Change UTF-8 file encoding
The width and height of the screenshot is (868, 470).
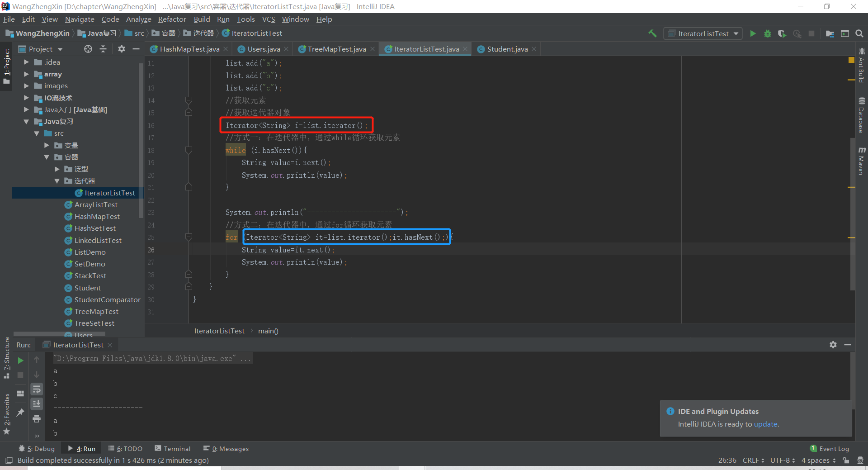click(783, 461)
